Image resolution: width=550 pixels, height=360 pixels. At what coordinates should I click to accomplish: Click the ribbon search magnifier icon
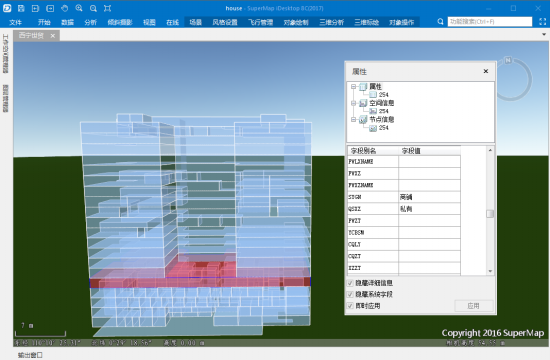(441, 22)
